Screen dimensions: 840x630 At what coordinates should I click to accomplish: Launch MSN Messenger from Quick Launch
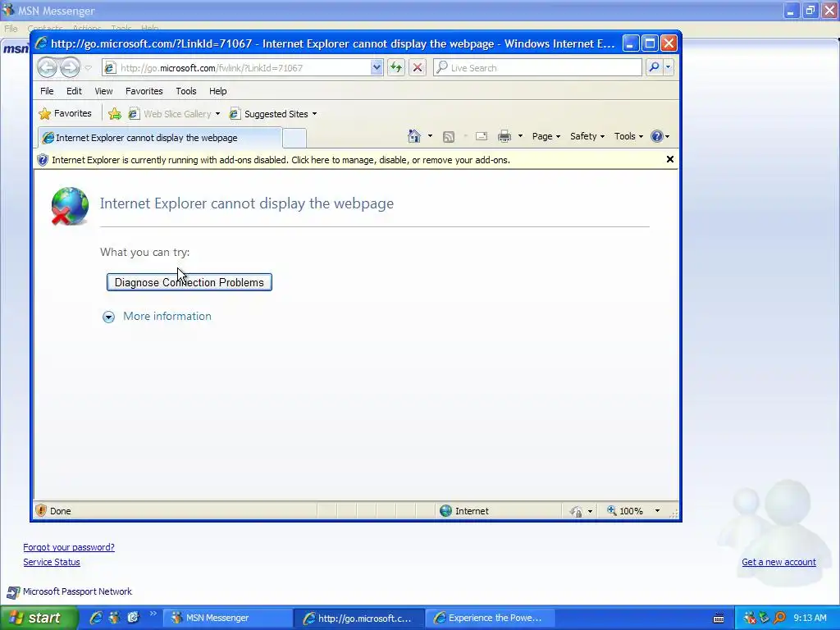click(x=114, y=618)
